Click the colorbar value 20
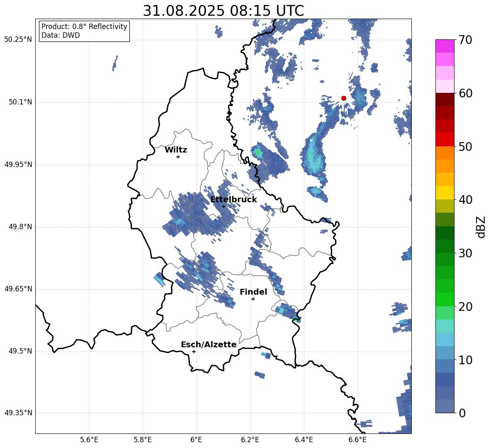The image size is (491, 448). [x=465, y=307]
